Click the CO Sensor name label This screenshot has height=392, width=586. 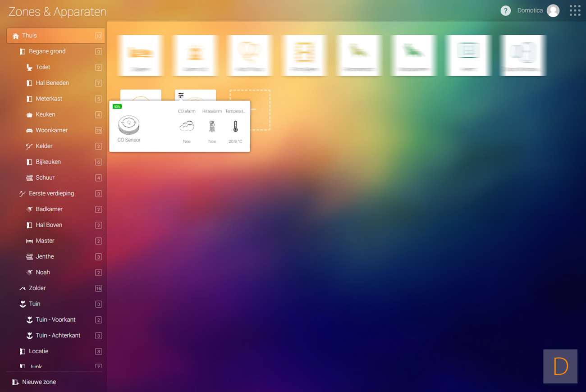tap(129, 140)
